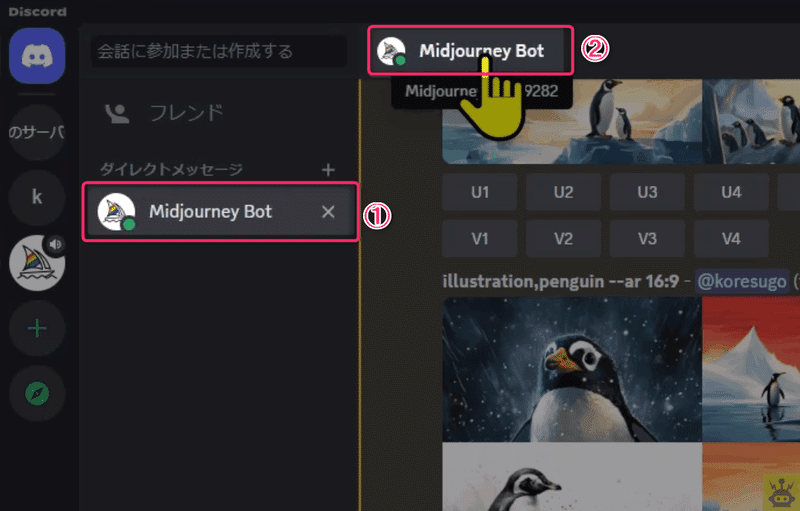Open the large snowy penguin image thumbnail
The height and width of the screenshot is (511, 800).
click(x=572, y=369)
